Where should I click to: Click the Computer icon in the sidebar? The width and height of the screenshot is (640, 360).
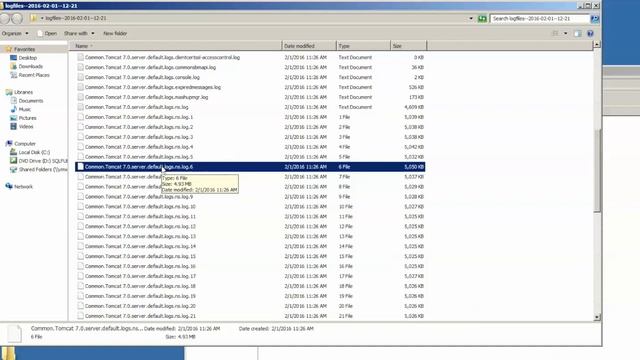coord(9,144)
